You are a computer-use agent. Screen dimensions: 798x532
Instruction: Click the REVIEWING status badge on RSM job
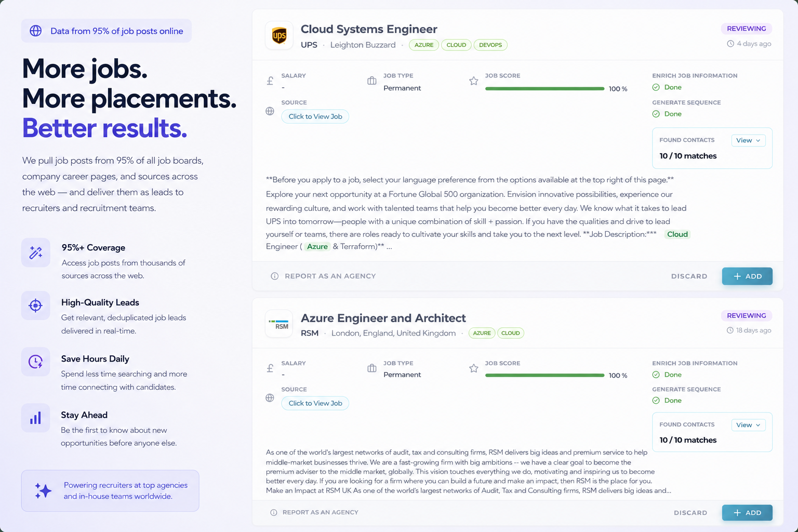tap(747, 315)
